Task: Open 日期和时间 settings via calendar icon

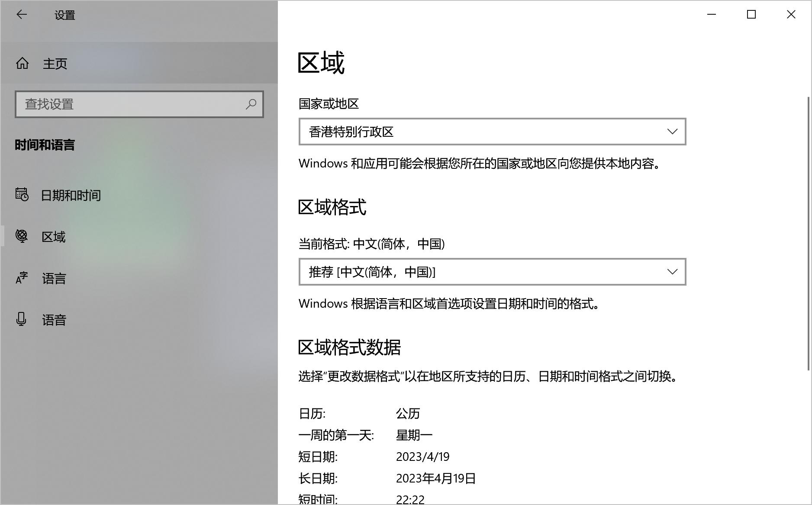Action: pyautogui.click(x=22, y=195)
